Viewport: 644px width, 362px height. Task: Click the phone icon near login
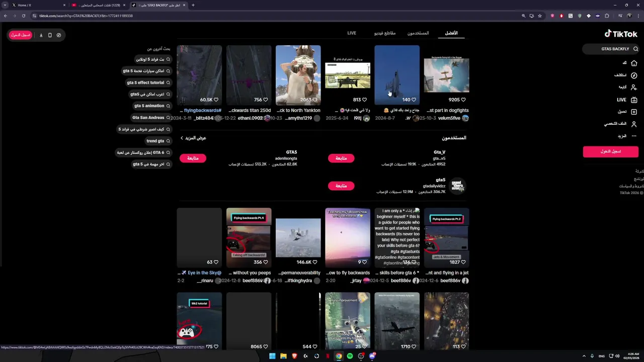coord(50,35)
